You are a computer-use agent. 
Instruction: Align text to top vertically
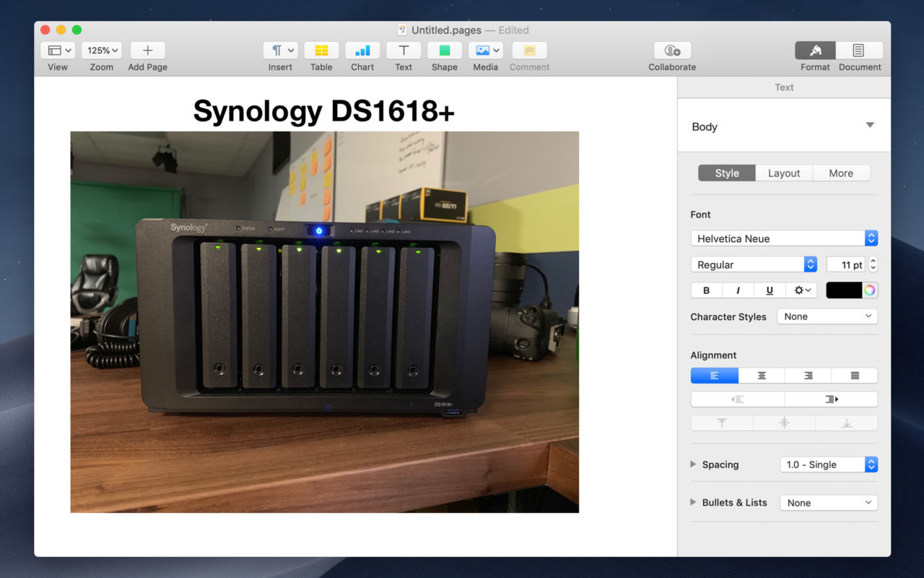click(722, 423)
